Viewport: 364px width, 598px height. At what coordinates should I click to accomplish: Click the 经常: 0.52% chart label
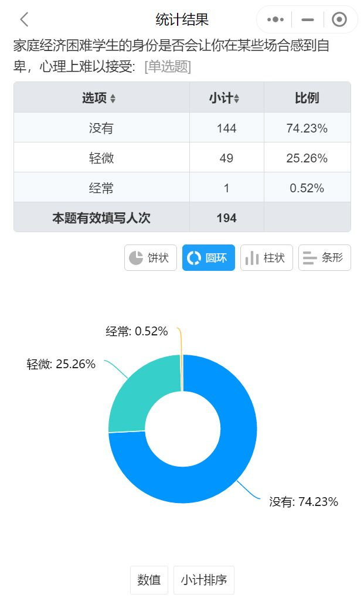(137, 331)
